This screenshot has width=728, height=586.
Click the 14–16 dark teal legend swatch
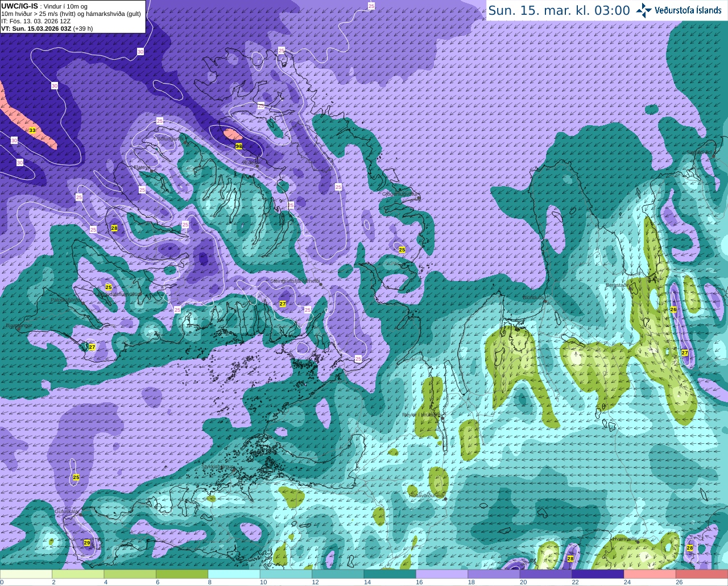pyautogui.click(x=390, y=574)
